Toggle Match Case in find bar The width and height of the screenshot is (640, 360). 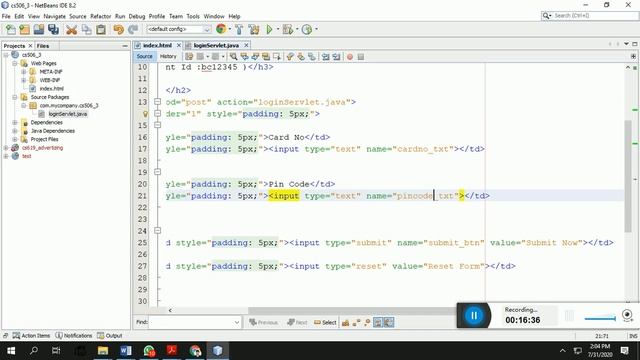(345, 322)
